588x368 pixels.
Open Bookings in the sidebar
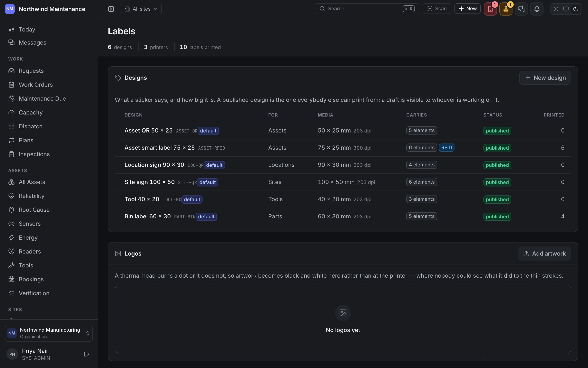pyautogui.click(x=49, y=279)
